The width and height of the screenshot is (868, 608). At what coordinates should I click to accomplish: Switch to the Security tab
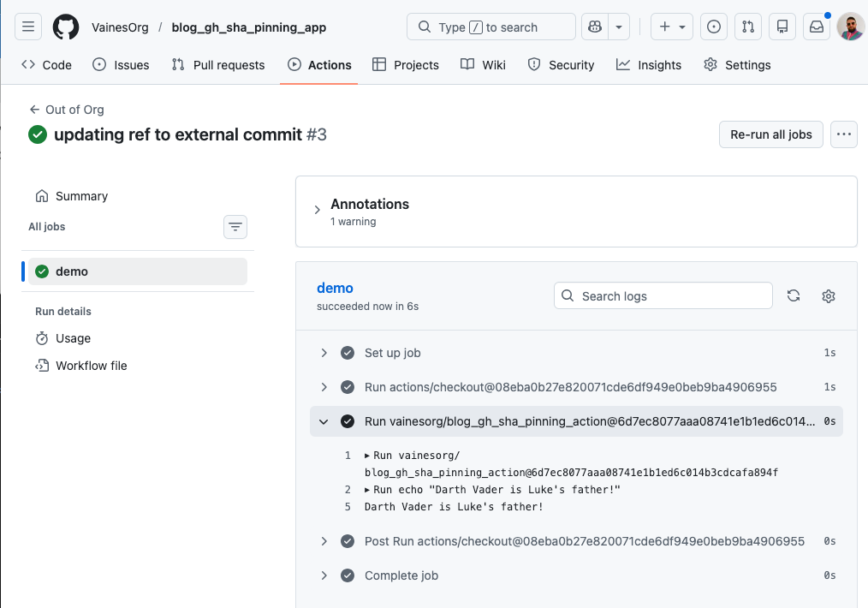[561, 65]
